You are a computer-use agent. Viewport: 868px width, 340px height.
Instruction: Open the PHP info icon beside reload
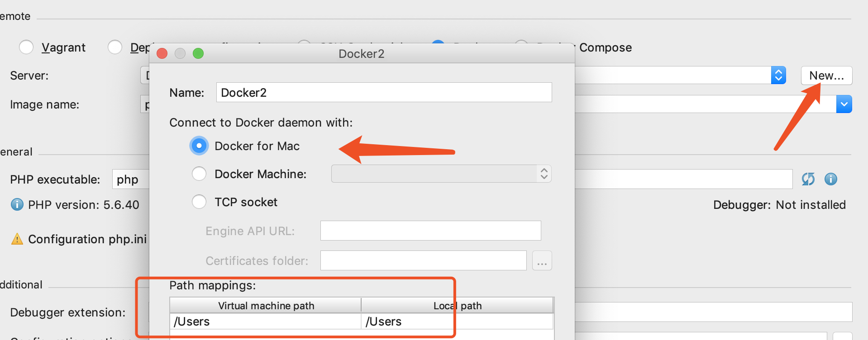[x=831, y=179]
